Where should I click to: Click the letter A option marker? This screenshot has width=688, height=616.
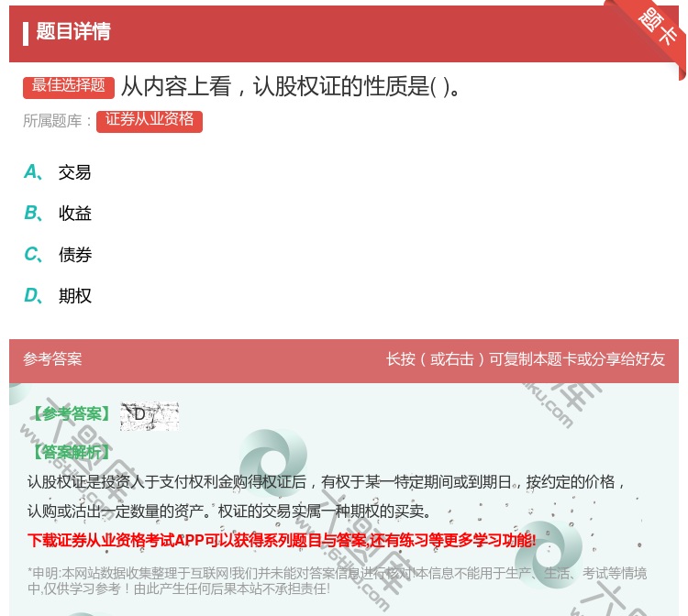point(32,171)
